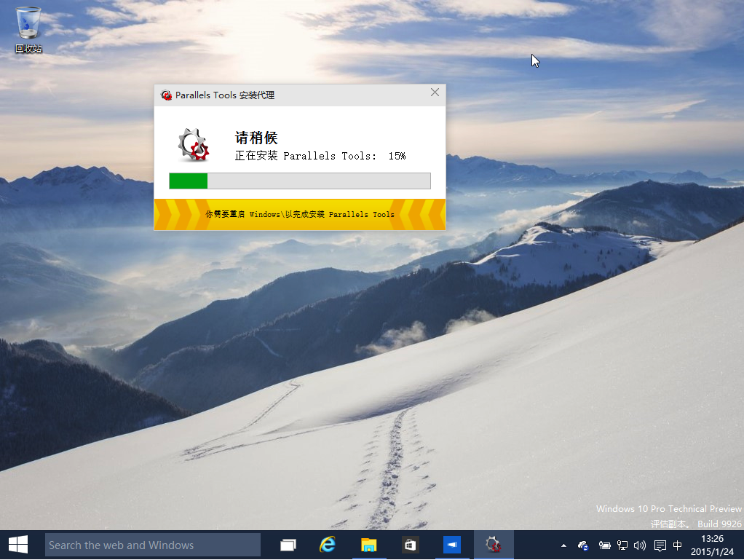
Task: Open the Windows Store
Action: click(409, 545)
